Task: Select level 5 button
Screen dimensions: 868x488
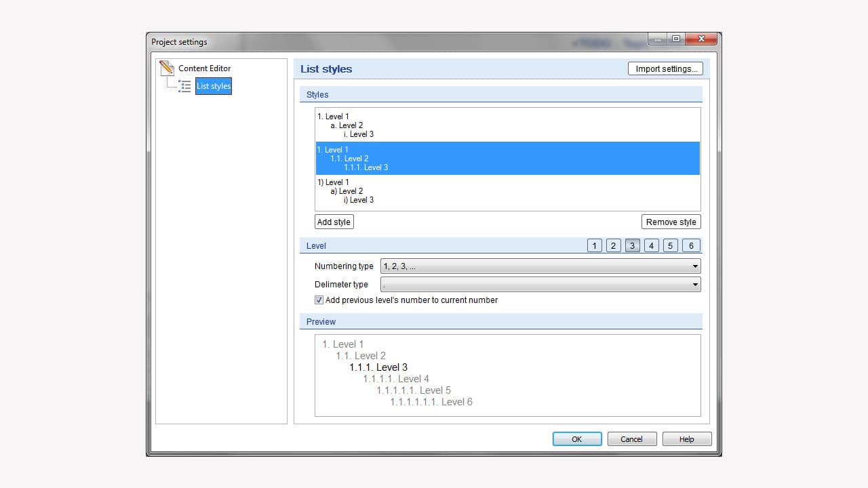Action: point(670,246)
